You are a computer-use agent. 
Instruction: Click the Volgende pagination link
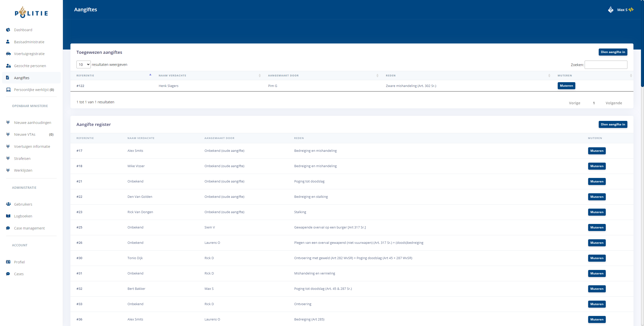click(614, 103)
